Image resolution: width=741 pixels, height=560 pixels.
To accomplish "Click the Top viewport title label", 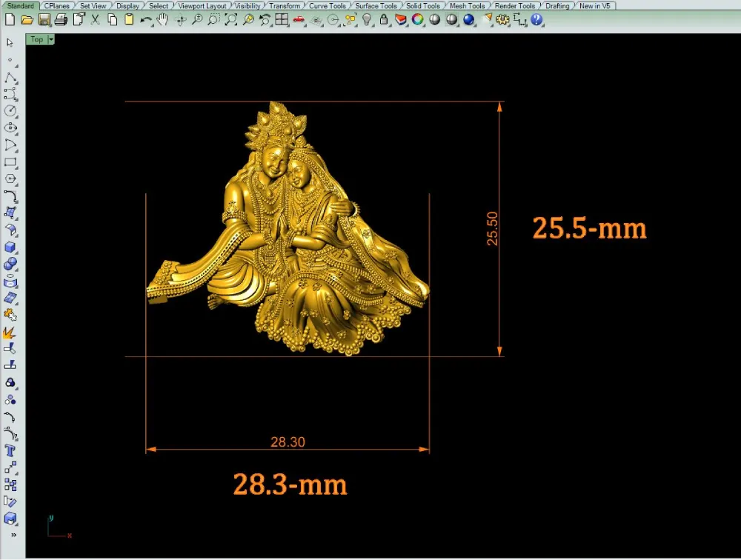I will (37, 39).
